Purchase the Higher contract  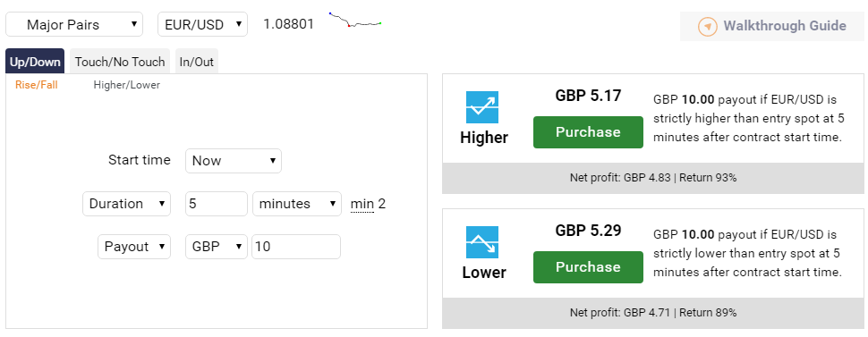click(589, 132)
